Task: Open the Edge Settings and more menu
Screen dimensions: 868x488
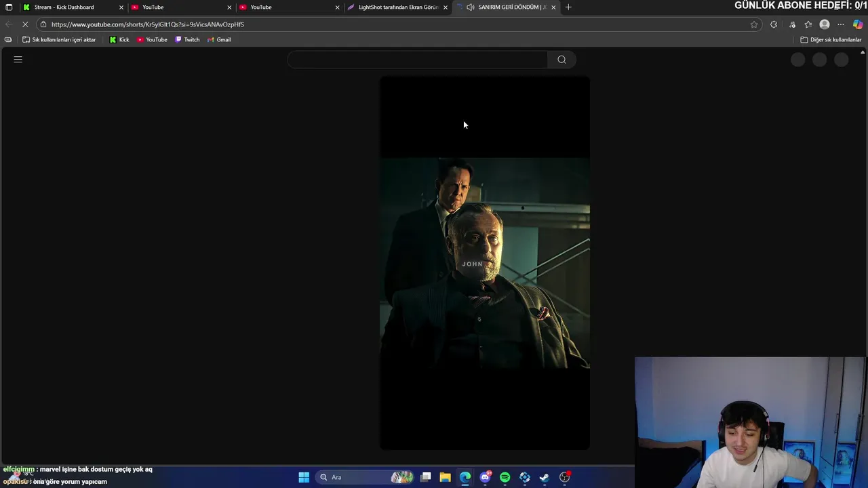Action: (x=841, y=24)
